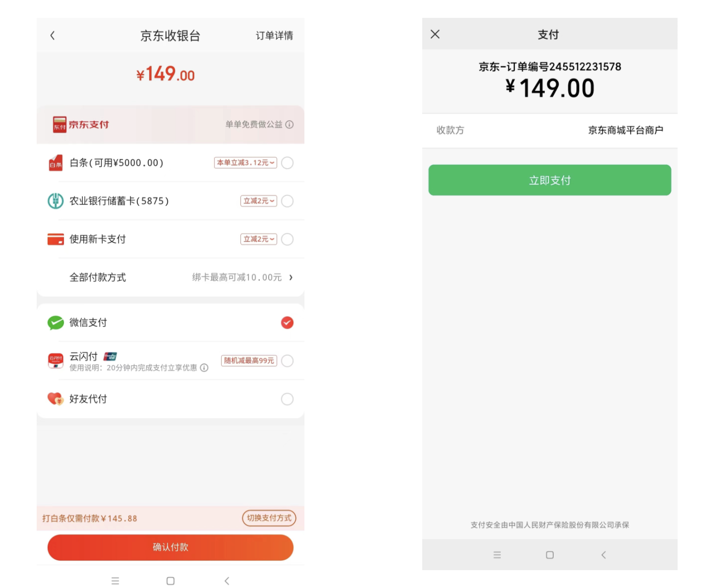The image size is (703, 588).
Task: Click the 云闪付 UnionPay icon
Action: 55,361
